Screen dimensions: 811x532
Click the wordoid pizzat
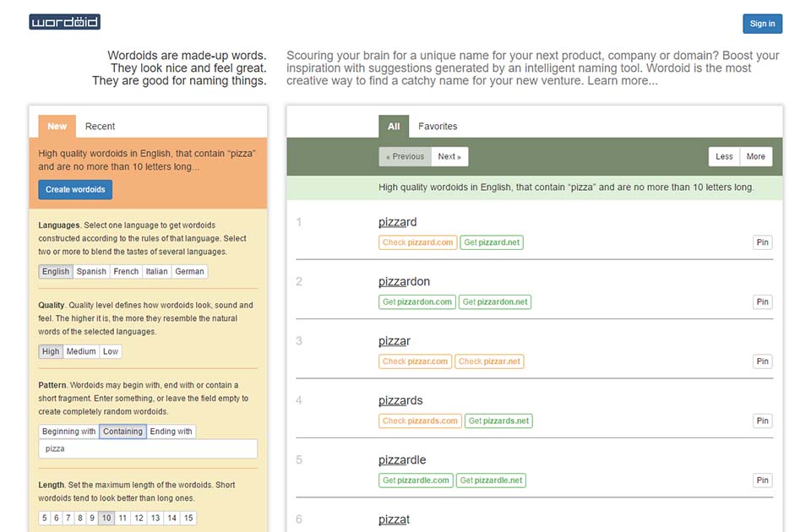395,519
